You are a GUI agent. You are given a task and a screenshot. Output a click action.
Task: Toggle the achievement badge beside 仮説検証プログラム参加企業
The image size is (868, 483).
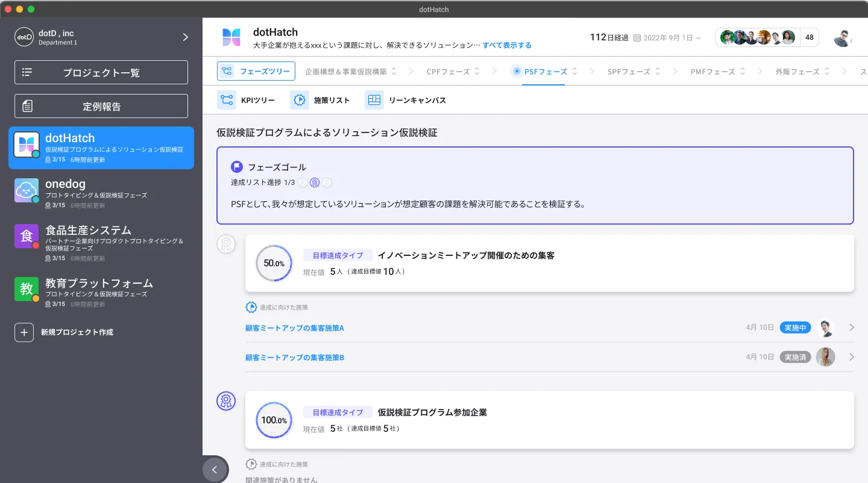point(226,400)
